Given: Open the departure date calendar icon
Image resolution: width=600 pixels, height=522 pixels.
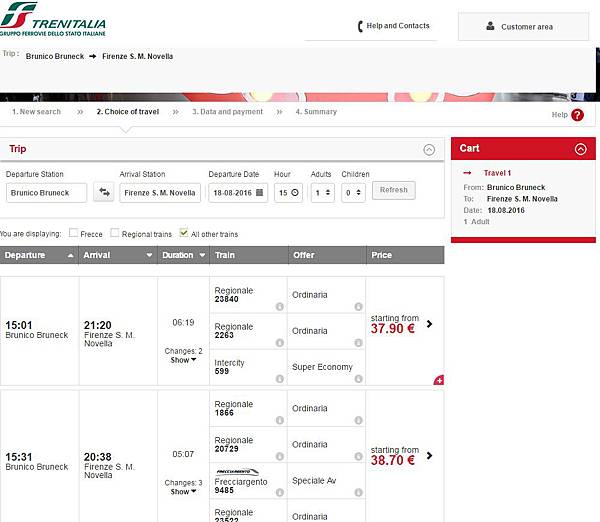Looking at the screenshot, I should tap(259, 192).
